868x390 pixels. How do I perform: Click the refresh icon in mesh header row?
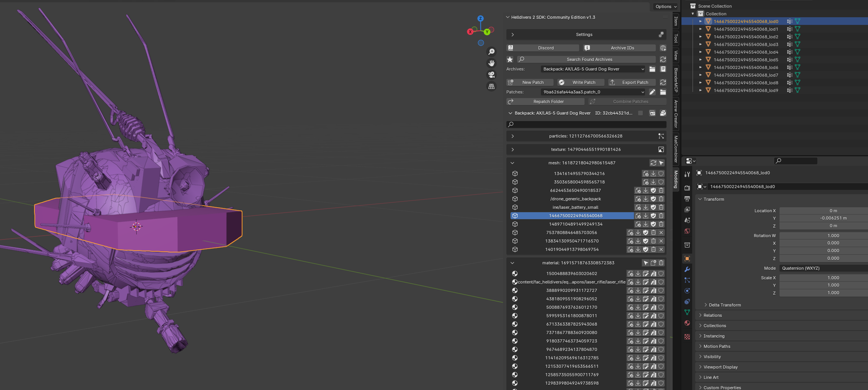pos(653,163)
